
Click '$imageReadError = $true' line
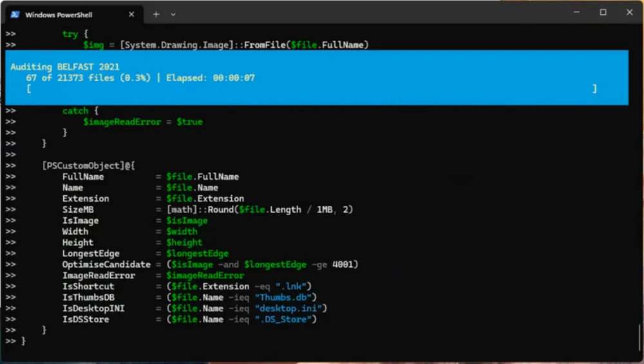[x=143, y=122]
